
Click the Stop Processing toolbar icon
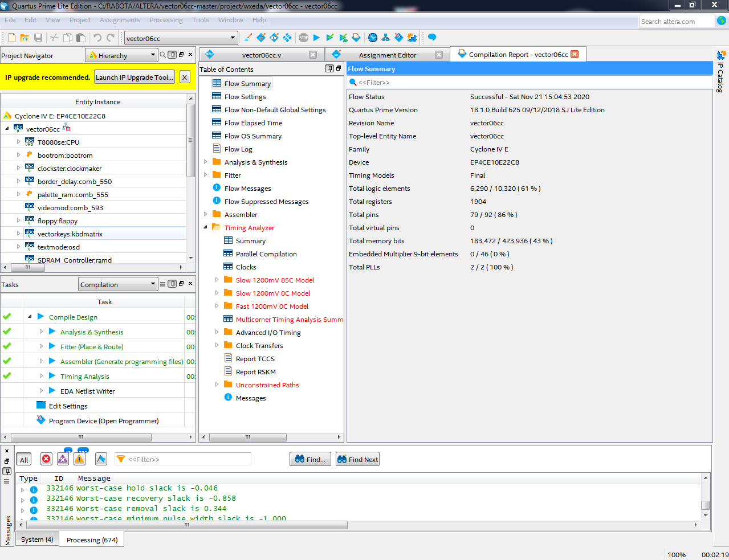pyautogui.click(x=304, y=38)
